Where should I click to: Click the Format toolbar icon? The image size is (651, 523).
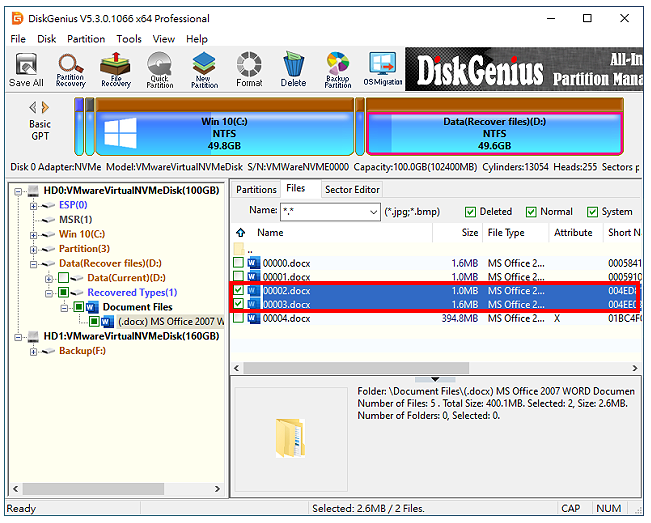[249, 70]
